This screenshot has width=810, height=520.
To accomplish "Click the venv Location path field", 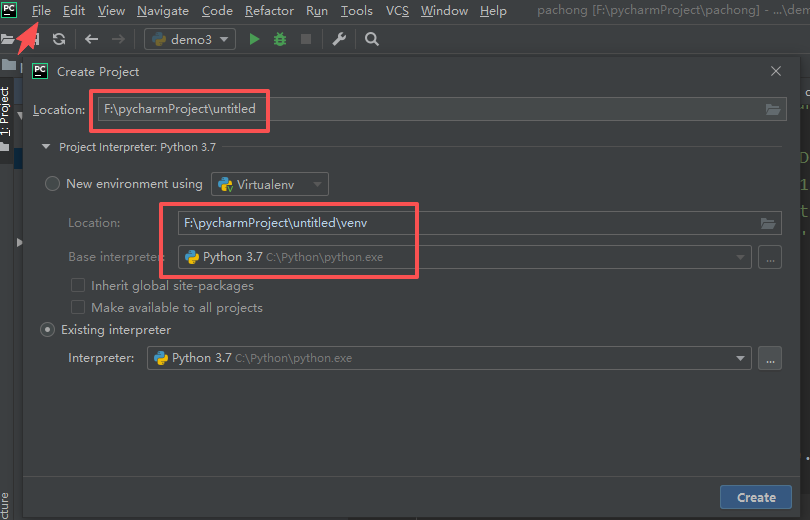I will (x=479, y=223).
